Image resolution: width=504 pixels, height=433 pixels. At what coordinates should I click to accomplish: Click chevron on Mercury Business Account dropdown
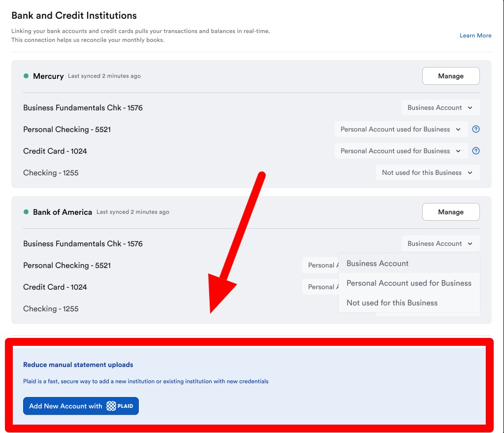click(x=470, y=108)
